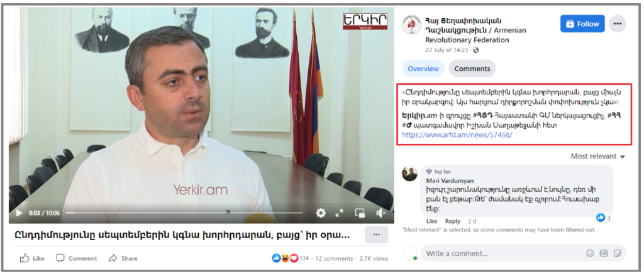Screen dimensions: 644x274
Task: Click the Write a comment field
Action: click(501, 253)
